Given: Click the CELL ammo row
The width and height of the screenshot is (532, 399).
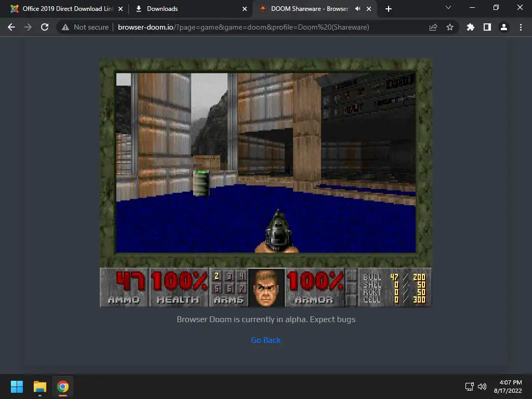Looking at the screenshot, I should pyautogui.click(x=394, y=300).
